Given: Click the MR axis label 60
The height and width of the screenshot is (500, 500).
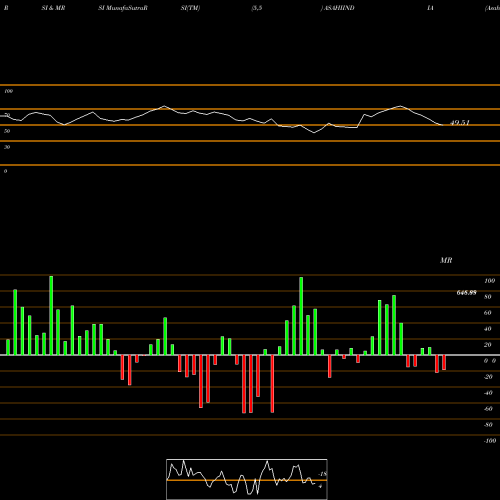Looking at the screenshot, I should 488,313.
